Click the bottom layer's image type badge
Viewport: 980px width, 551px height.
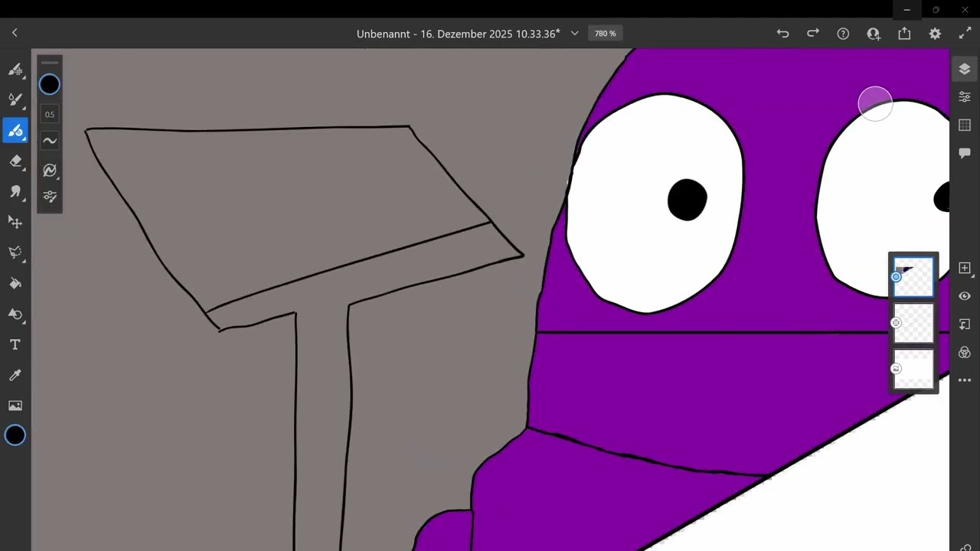[897, 369]
